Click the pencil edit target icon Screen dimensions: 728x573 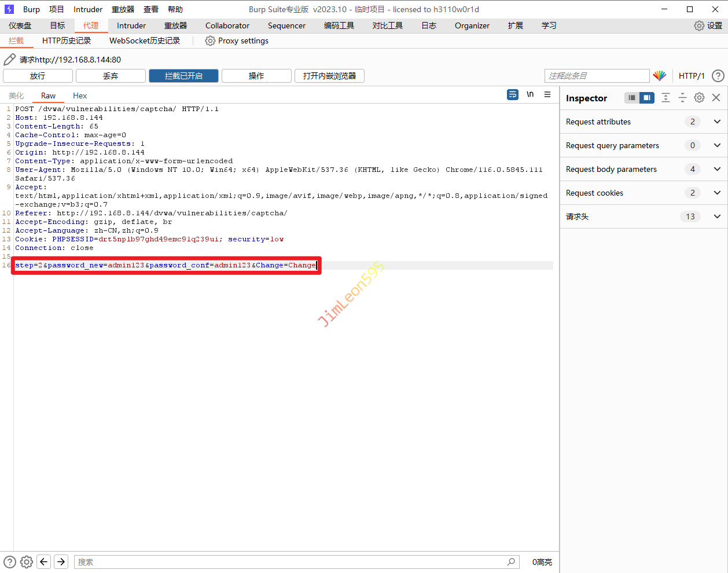10,60
